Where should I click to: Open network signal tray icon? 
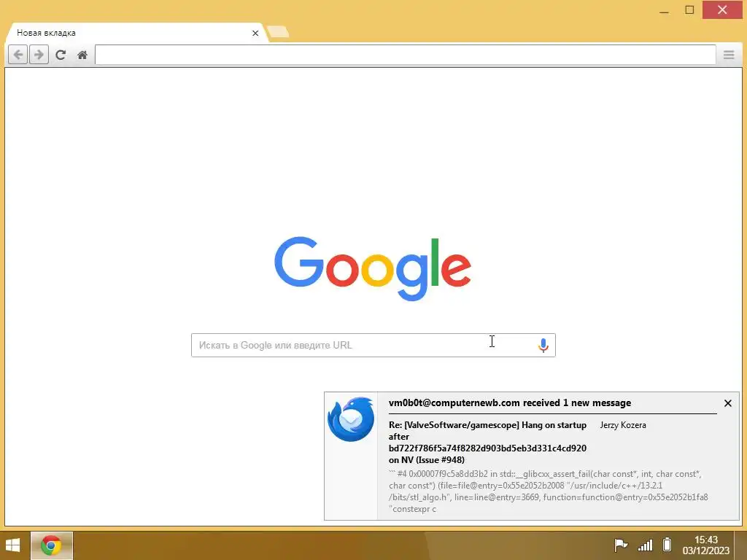tap(645, 545)
